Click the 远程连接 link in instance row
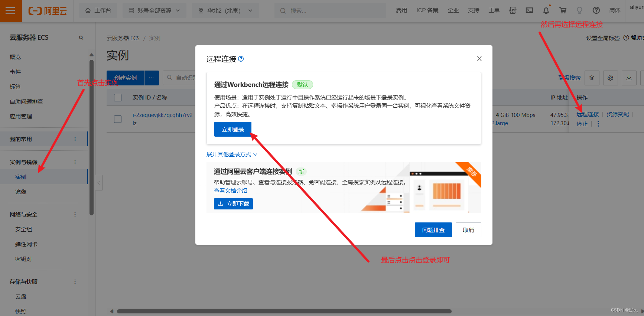This screenshot has width=644, height=316. [x=588, y=114]
